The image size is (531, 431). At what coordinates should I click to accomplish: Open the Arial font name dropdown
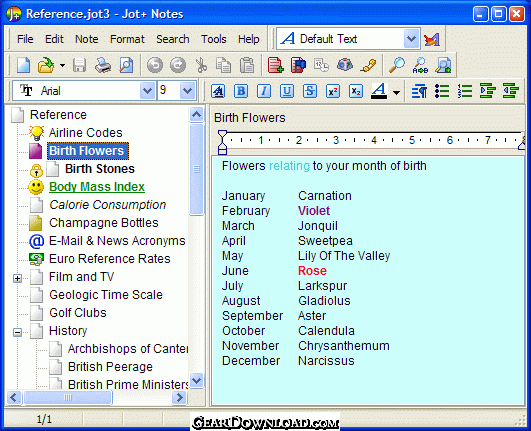point(147,90)
